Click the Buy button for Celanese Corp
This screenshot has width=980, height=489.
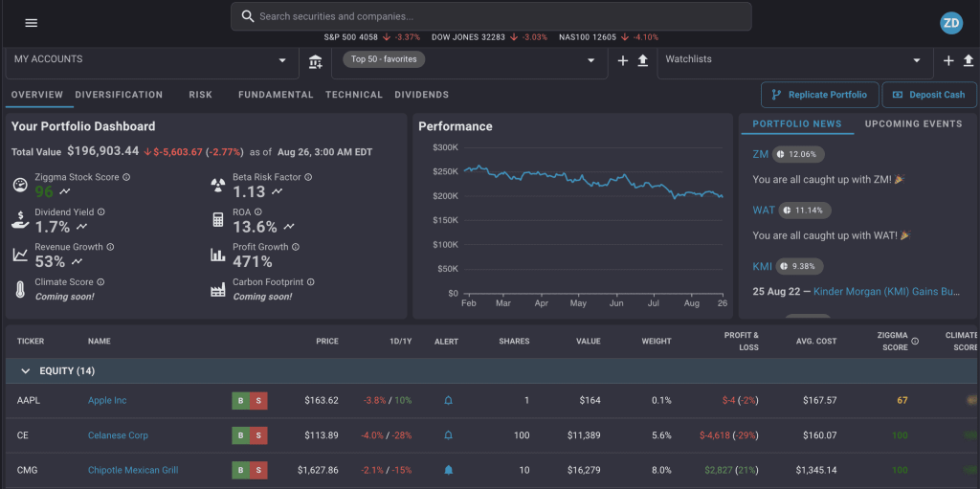[240, 435]
